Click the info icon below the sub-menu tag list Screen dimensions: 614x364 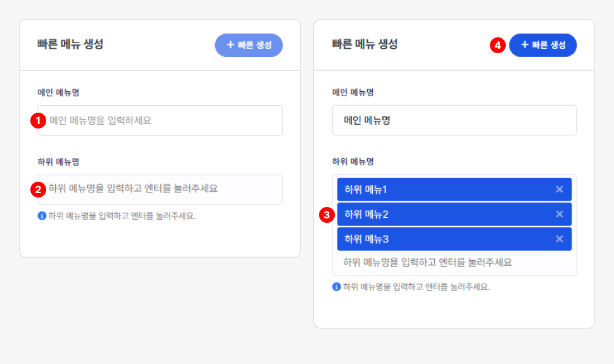point(337,287)
